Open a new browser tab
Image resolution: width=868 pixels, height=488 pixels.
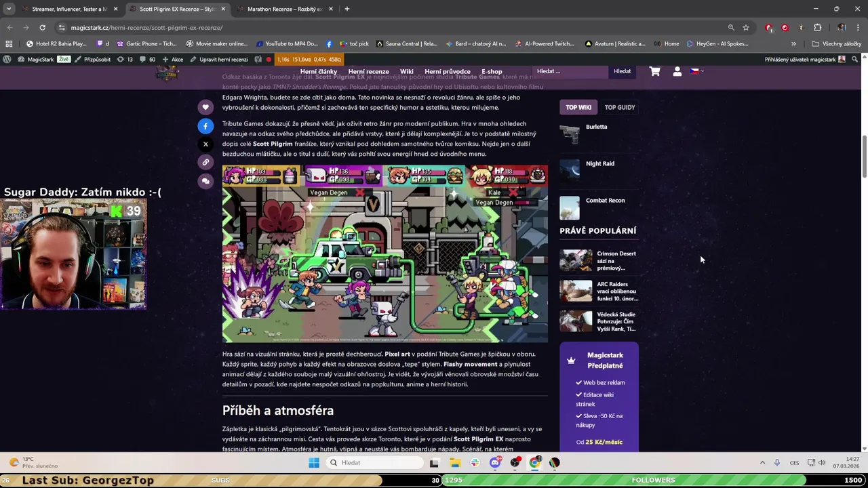pyautogui.click(x=347, y=9)
